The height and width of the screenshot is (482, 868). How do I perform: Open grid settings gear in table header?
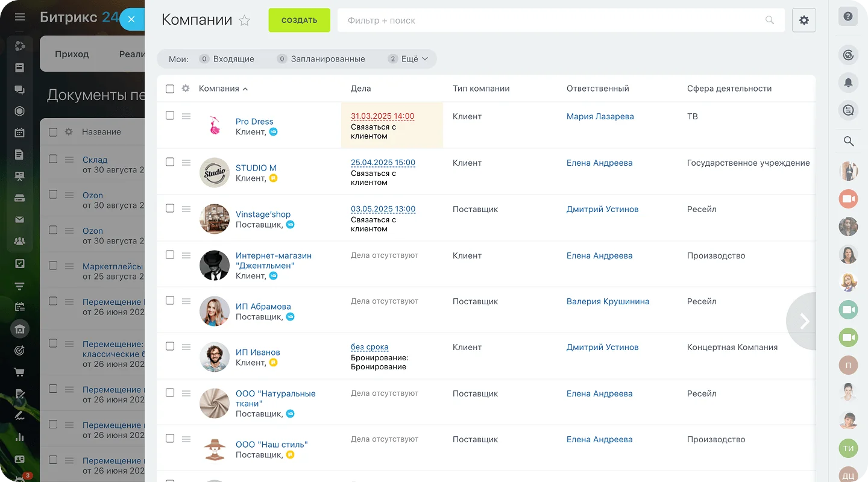(x=186, y=89)
